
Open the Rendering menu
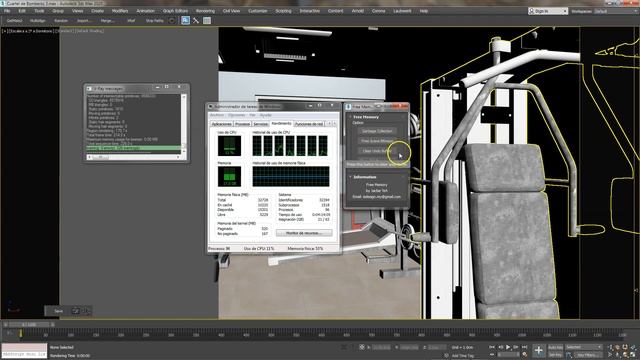pyautogui.click(x=205, y=11)
